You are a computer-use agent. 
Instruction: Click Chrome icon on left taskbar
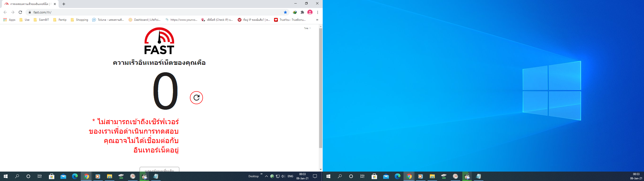point(86,176)
